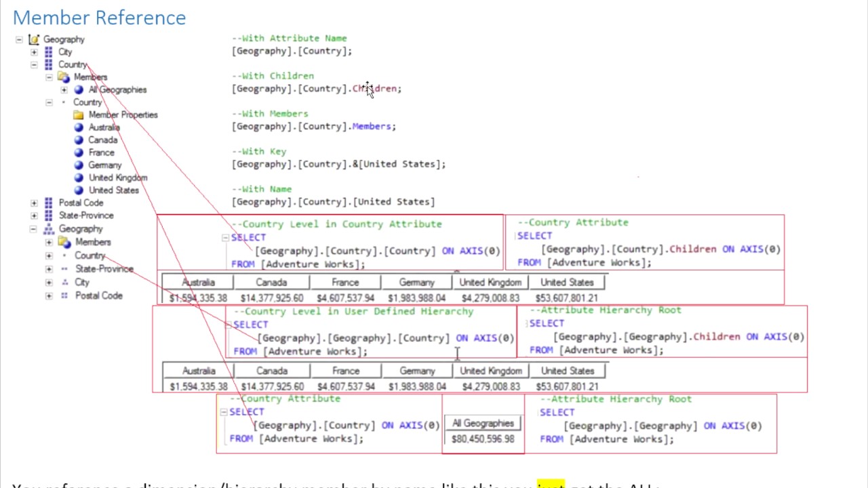
Task: Select the comment "--With Children"
Action: click(273, 76)
